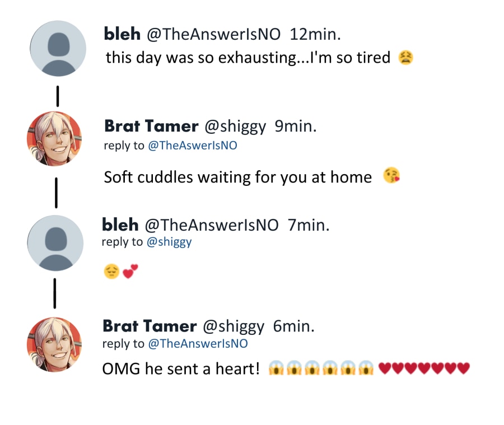Image resolution: width=504 pixels, height=425 pixels.
Task: Click the @shiggy handle beside the 9min timestamp
Action: (x=235, y=127)
